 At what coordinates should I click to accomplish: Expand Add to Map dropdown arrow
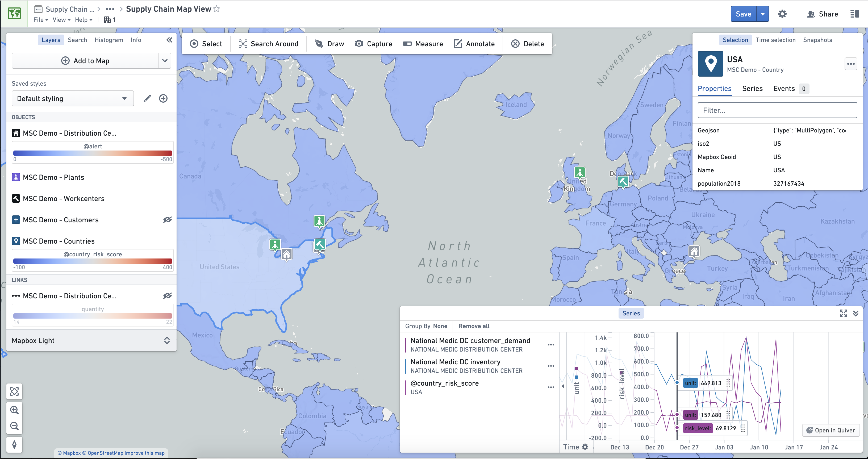click(x=165, y=61)
